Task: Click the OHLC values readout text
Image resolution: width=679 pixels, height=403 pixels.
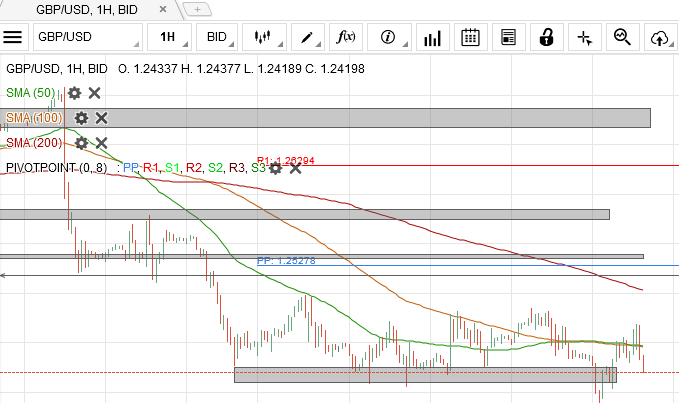Action: (x=241, y=69)
